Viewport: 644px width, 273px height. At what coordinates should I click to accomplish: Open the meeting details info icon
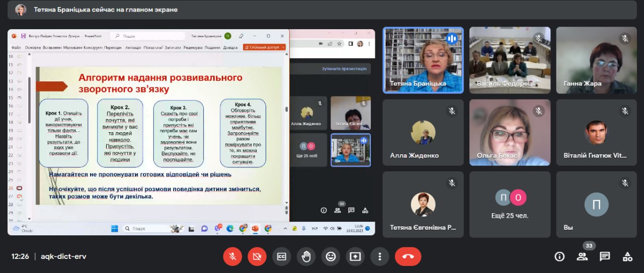(x=559, y=256)
